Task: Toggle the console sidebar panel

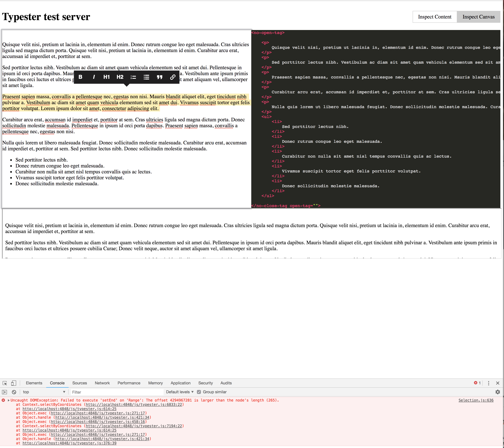Action: (4, 392)
